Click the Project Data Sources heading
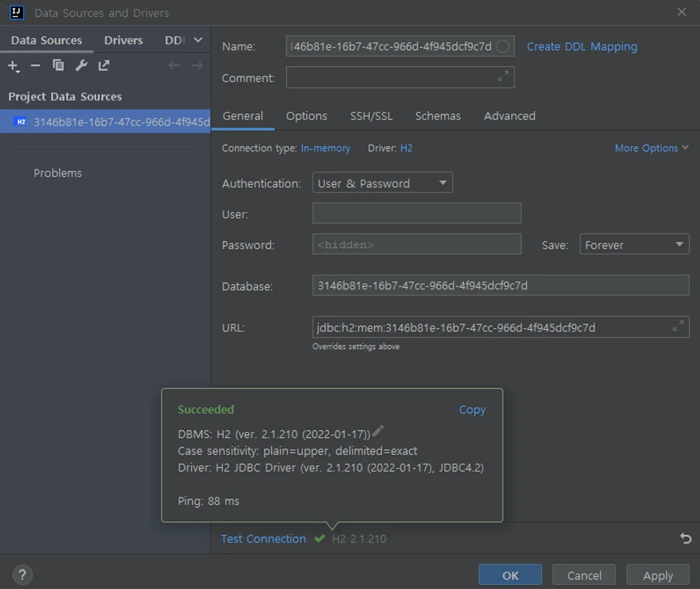Image resolution: width=700 pixels, height=589 pixels. point(65,96)
